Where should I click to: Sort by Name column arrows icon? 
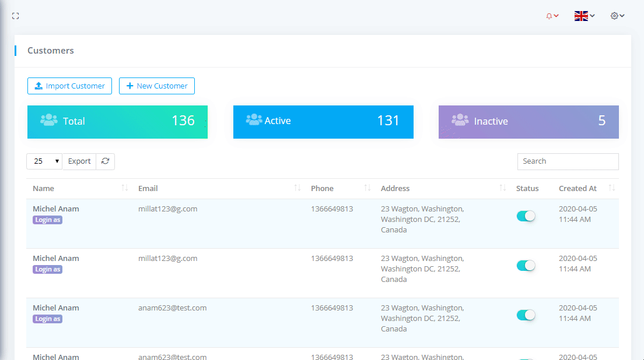click(x=124, y=188)
